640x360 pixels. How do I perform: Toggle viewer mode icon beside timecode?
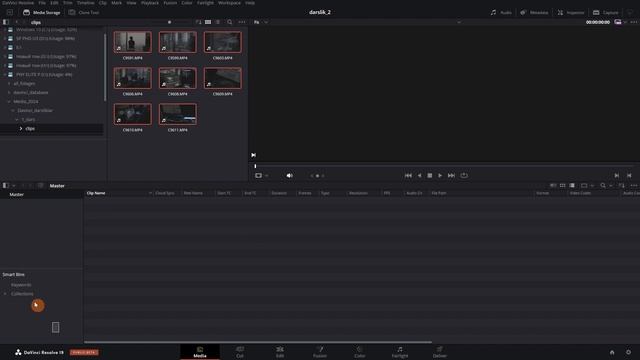click(618, 22)
